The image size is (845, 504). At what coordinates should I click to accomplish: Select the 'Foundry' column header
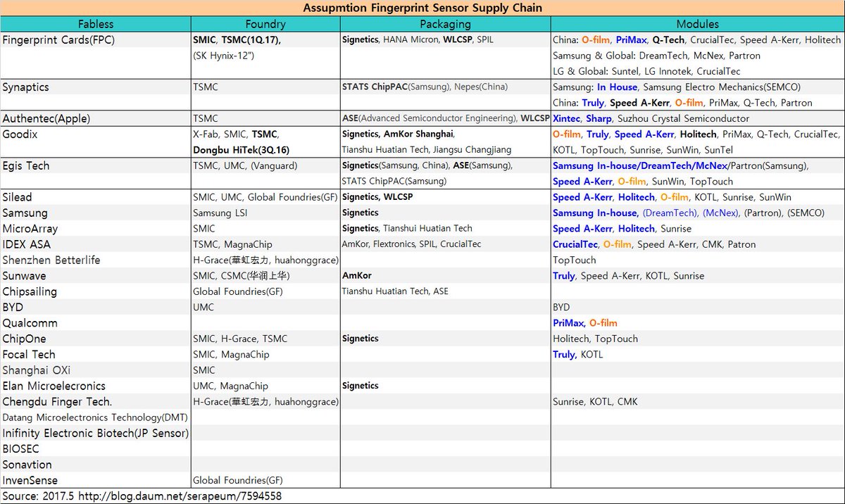point(265,24)
